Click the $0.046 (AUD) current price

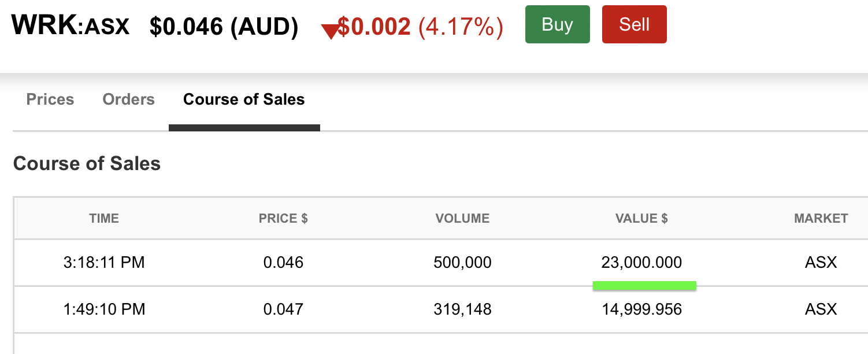(224, 27)
